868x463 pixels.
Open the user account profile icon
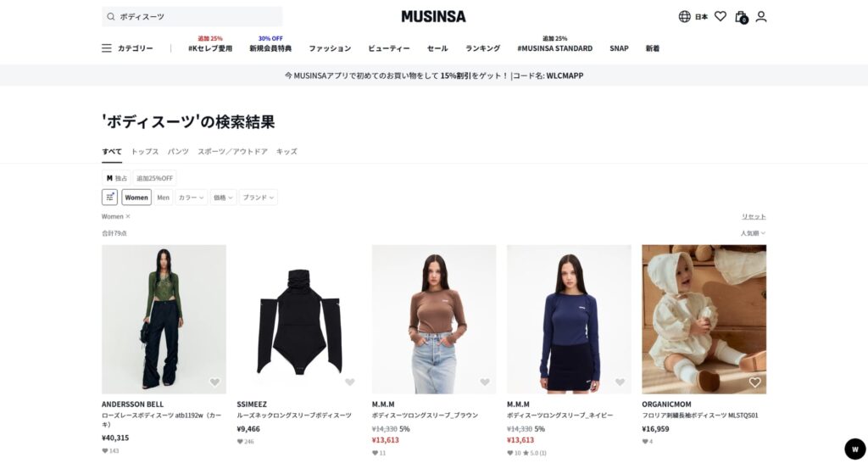click(761, 17)
